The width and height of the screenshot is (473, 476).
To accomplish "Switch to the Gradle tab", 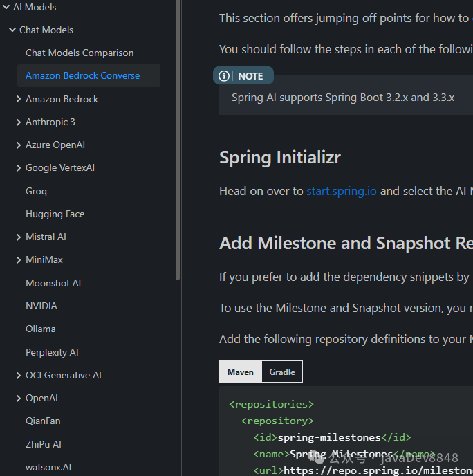I will (x=282, y=372).
